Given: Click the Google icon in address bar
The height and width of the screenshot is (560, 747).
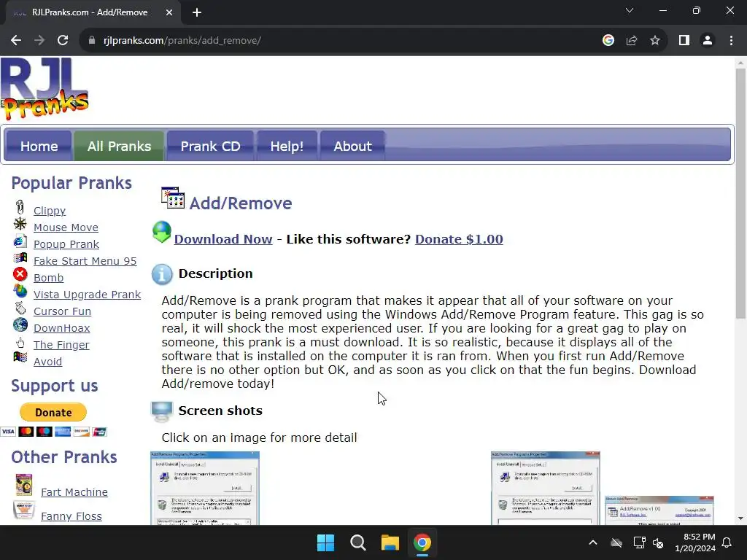Looking at the screenshot, I should pyautogui.click(x=608, y=41).
